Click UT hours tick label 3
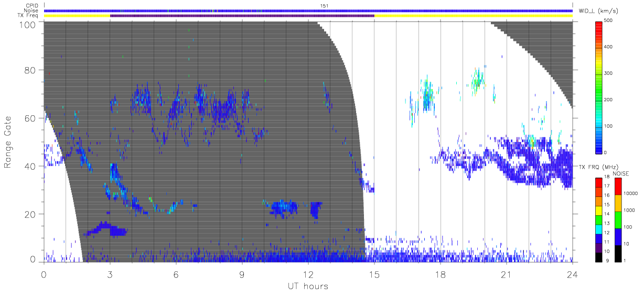 [110, 274]
